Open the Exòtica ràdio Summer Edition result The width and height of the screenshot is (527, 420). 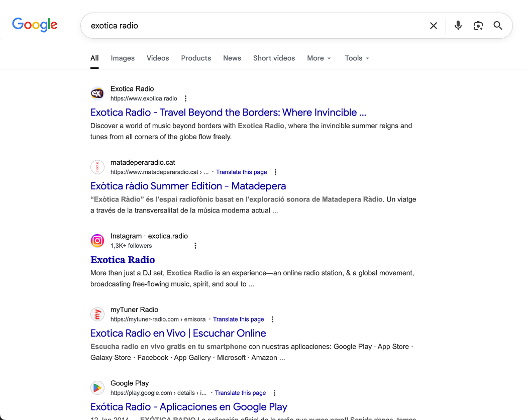point(187,186)
